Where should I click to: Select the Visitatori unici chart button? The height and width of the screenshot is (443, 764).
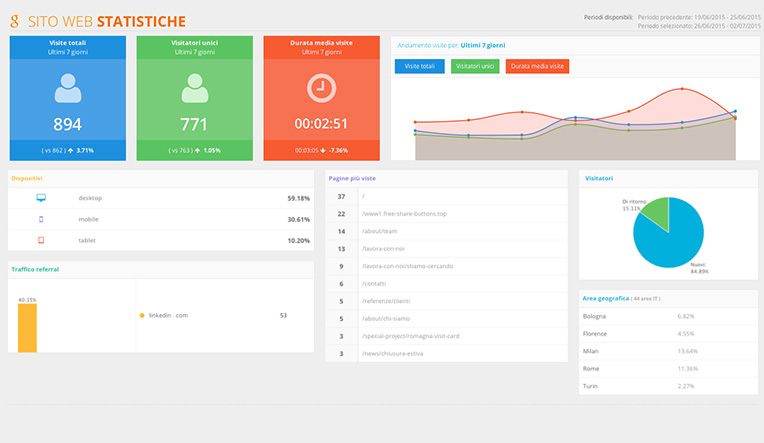pos(475,66)
